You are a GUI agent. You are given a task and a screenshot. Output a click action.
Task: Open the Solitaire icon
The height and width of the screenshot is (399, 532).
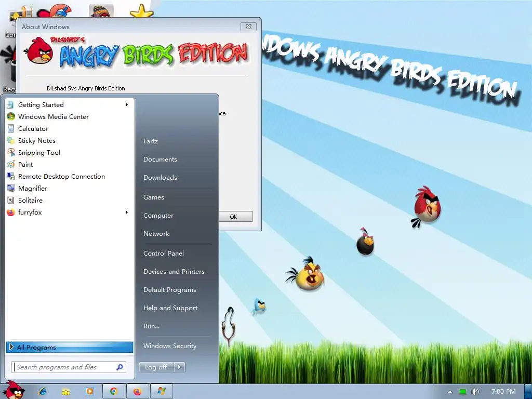(10, 200)
